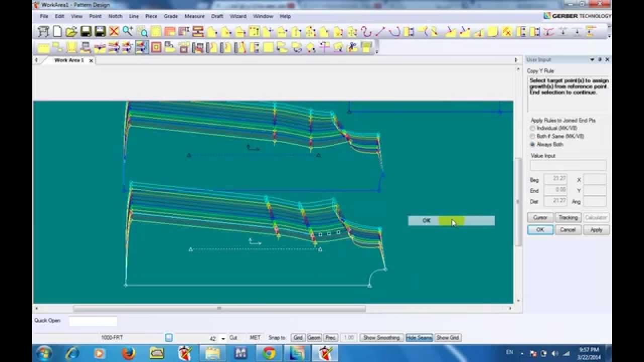The width and height of the screenshot is (644, 362).
Task: Click the zoom-to-selection magnifier icon
Action: tap(142, 32)
